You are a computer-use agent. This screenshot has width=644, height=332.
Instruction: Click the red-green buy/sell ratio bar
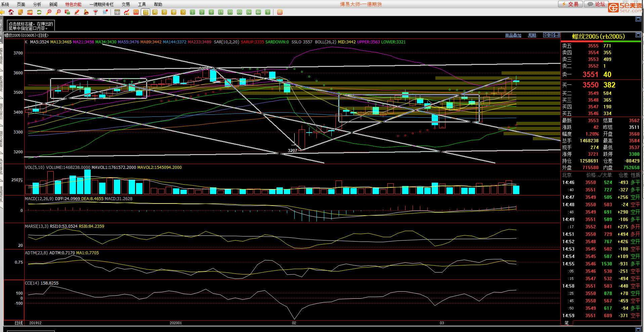[x=601, y=41]
